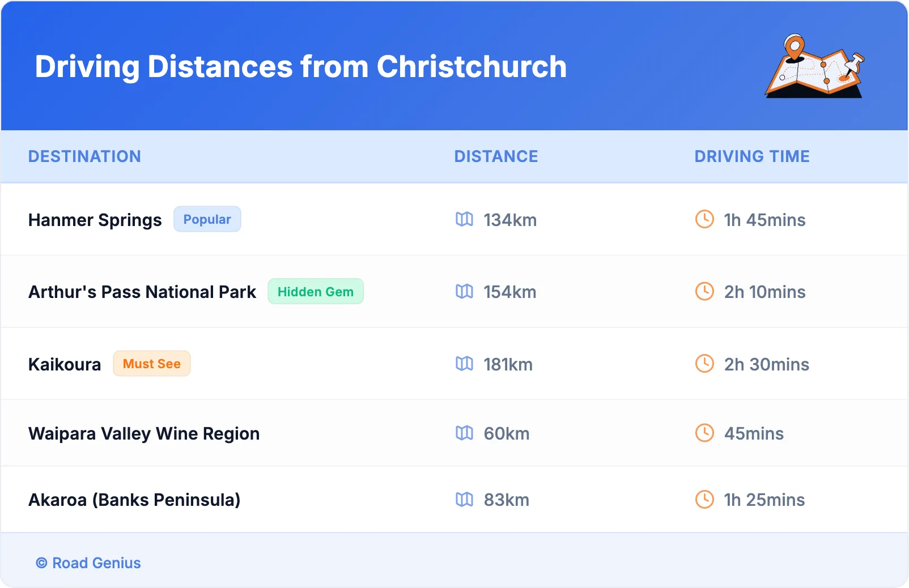Select the Hanmer Springs destination name
Image resolution: width=909 pixels, height=588 pixels.
[95, 220]
